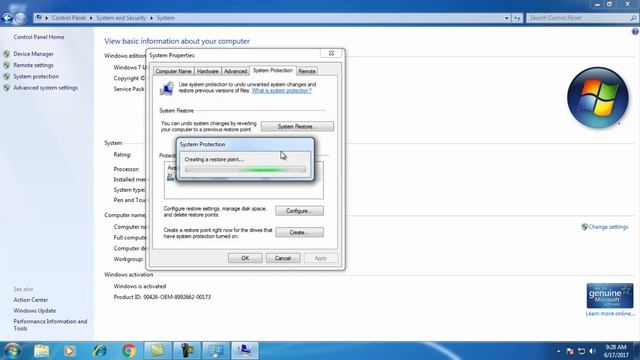
Task: Switch to the Hardware tab
Action: click(x=208, y=71)
